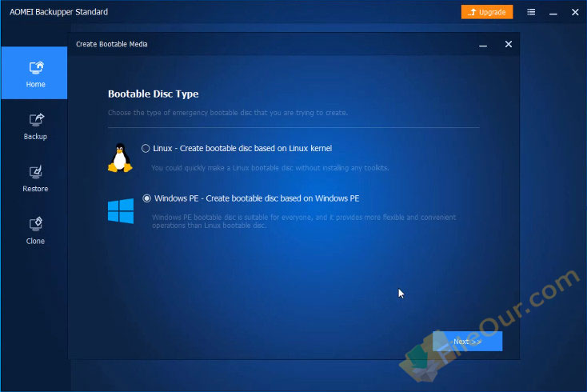Open the main menu list icon

click(x=531, y=12)
